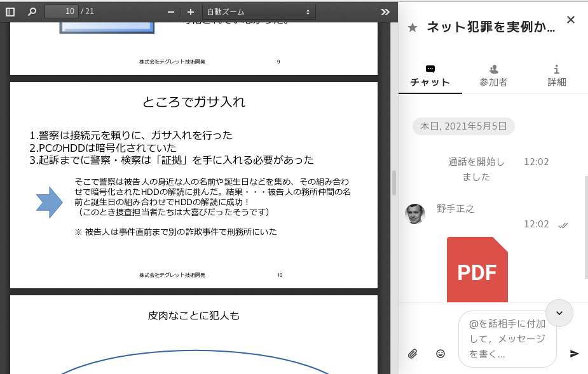Click the line 3.起訴までに警察・検察は

pyautogui.click(x=172, y=160)
